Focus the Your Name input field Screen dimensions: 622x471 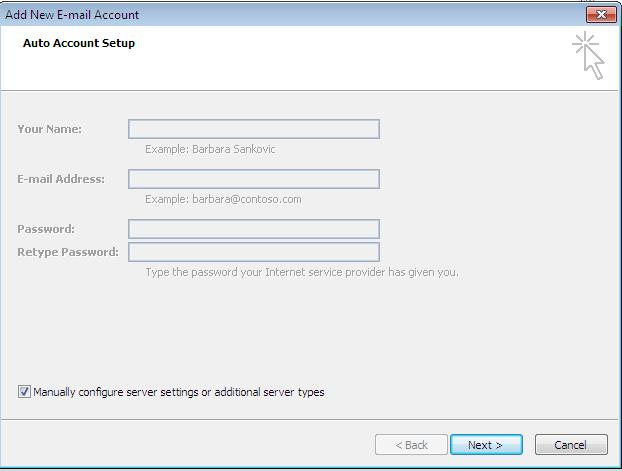[x=254, y=129]
